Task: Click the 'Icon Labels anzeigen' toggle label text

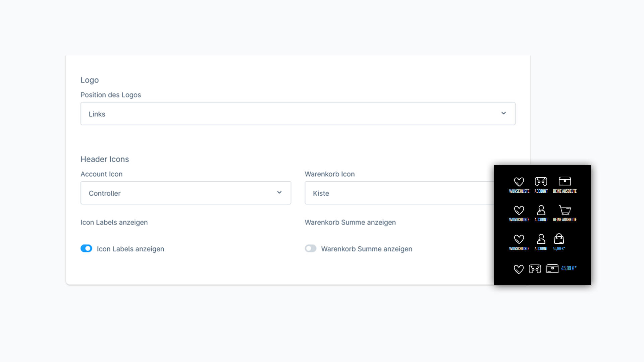Action: [x=130, y=249]
